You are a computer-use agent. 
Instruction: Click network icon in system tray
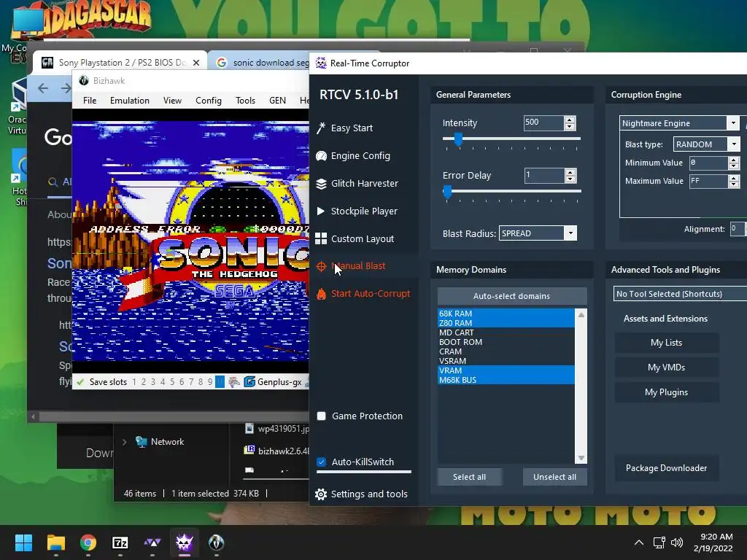coord(659,542)
